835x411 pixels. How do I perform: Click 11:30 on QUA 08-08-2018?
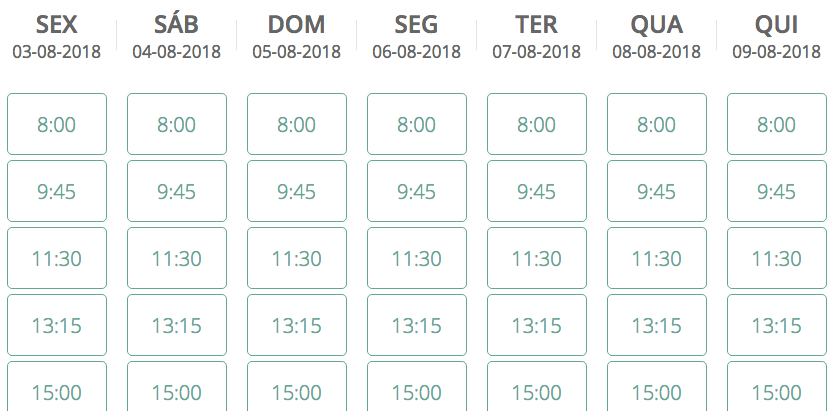657,258
